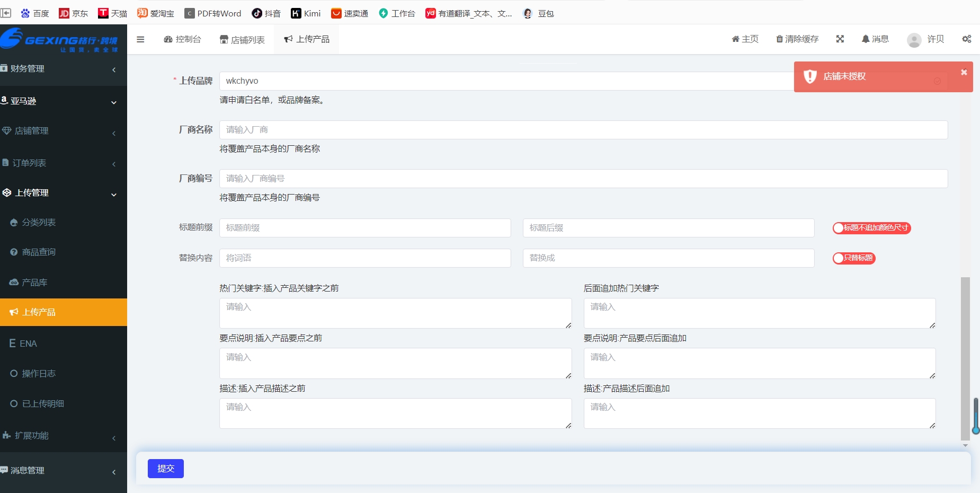
Task: Click the 消息 bell notification icon
Action: click(x=866, y=39)
